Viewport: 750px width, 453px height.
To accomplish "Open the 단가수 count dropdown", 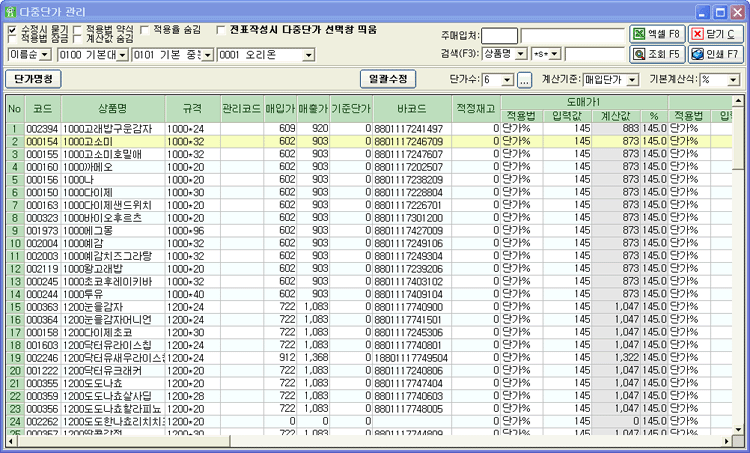I will pyautogui.click(x=507, y=80).
